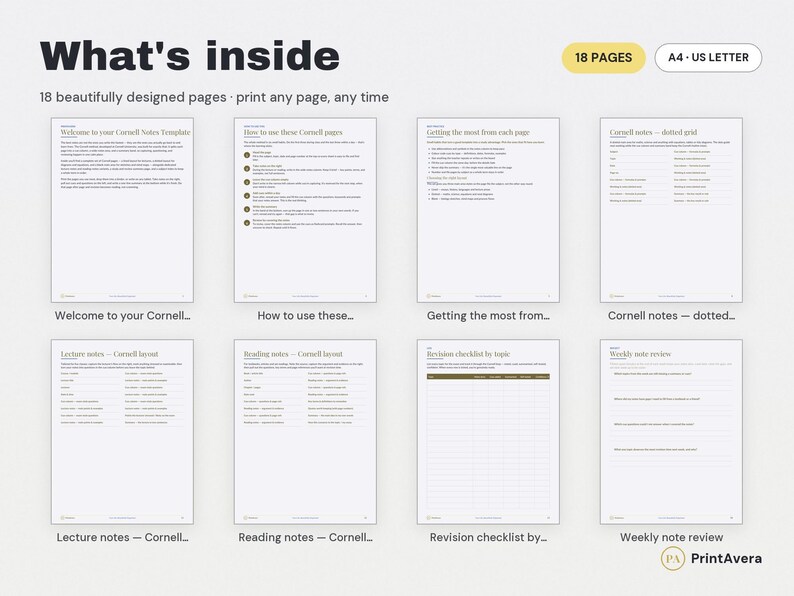Viewport: 794px width, 596px height.
Task: Click the caption 'How to use these…'
Action: tap(305, 315)
